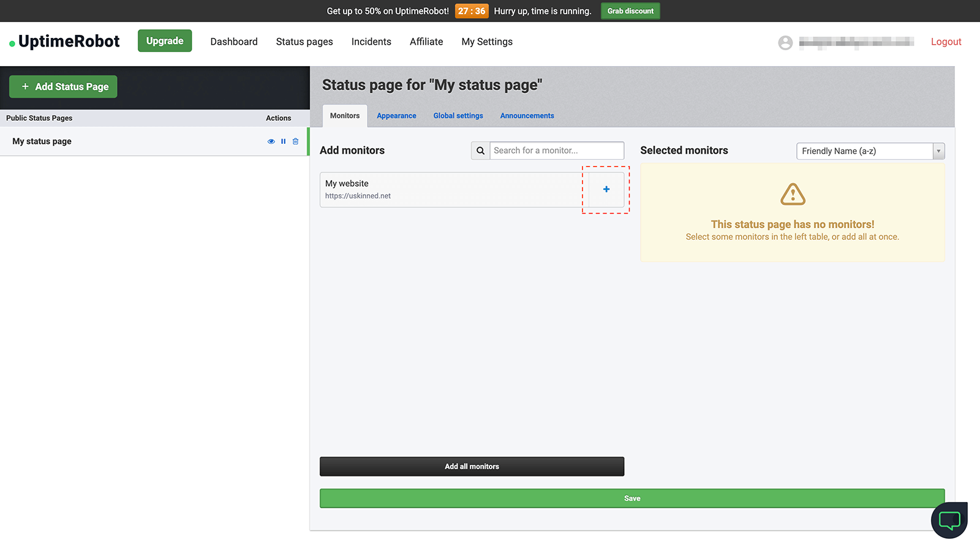This screenshot has height=551, width=980.
Task: Click the search magnifier icon
Action: 480,150
